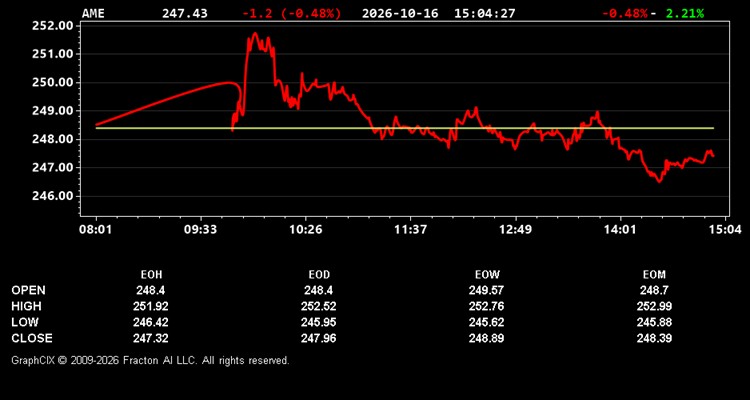
Task: Click the 14:01 time axis label
Action: (621, 230)
